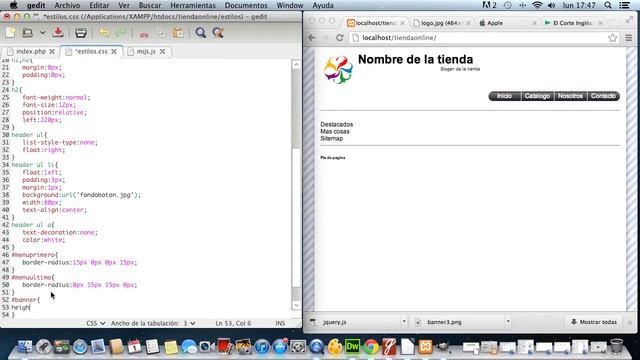Image resolution: width=640 pixels, height=360 pixels.
Task: Open the Apple menu
Action: (x=13, y=5)
